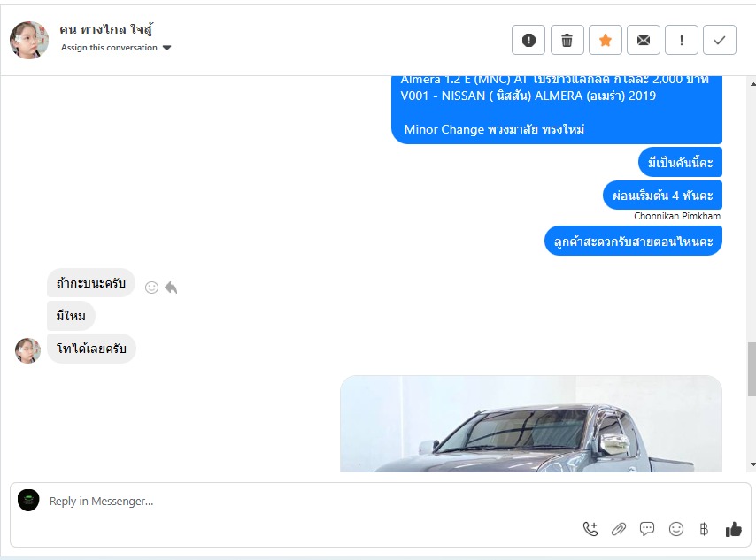Screen dimensions: 756x560
Task: Open saved replies speech bubble icon
Action: click(647, 529)
